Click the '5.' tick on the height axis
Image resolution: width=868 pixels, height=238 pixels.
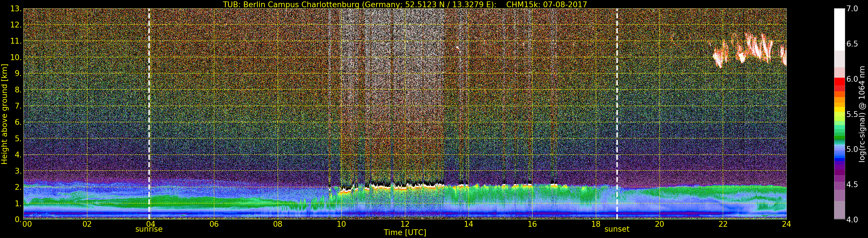[x=18, y=138]
